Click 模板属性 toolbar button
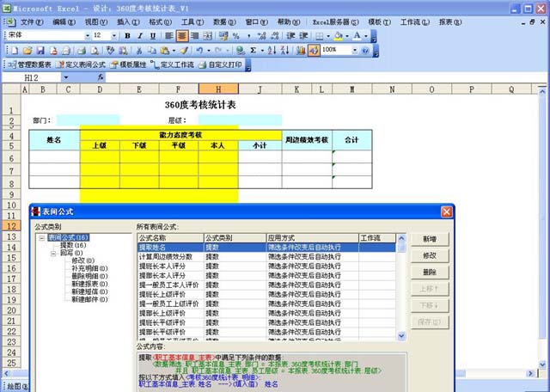Screen dimensions: 550x392 pyautogui.click(x=128, y=65)
